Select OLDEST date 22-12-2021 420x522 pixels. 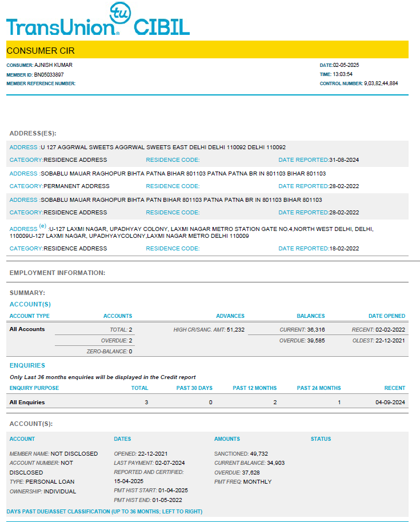379,341
